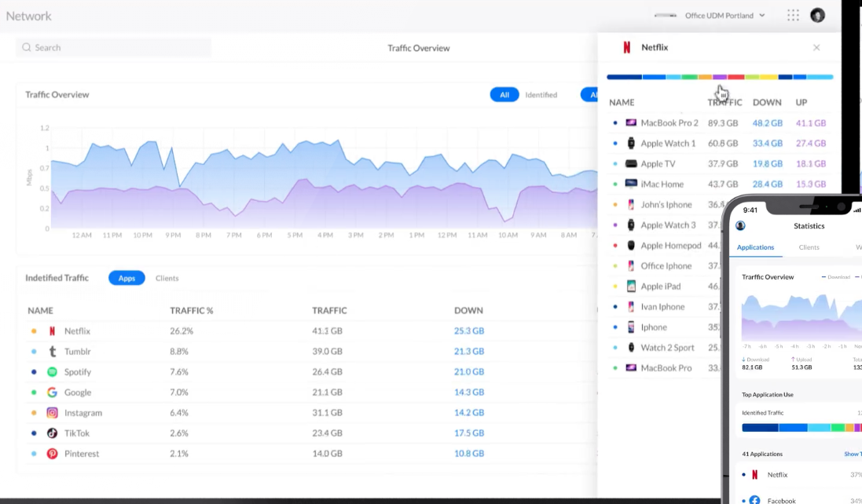The image size is (862, 504).
Task: Select the Apps toggle in Identified Traffic
Action: pyautogui.click(x=127, y=279)
